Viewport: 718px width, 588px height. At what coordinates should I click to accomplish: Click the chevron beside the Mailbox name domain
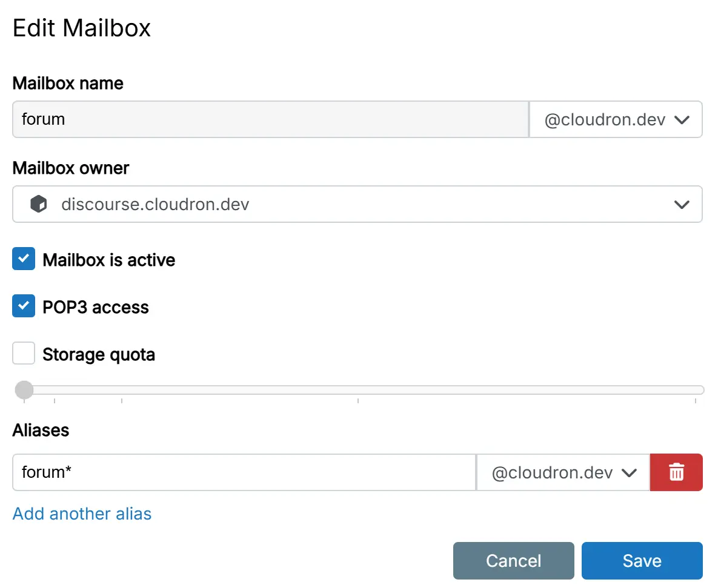(682, 120)
